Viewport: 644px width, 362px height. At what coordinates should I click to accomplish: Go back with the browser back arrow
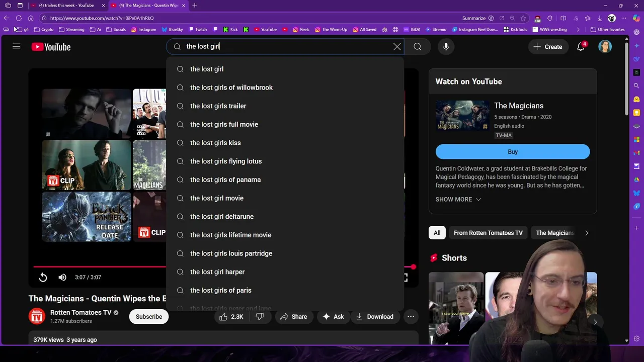7,18
